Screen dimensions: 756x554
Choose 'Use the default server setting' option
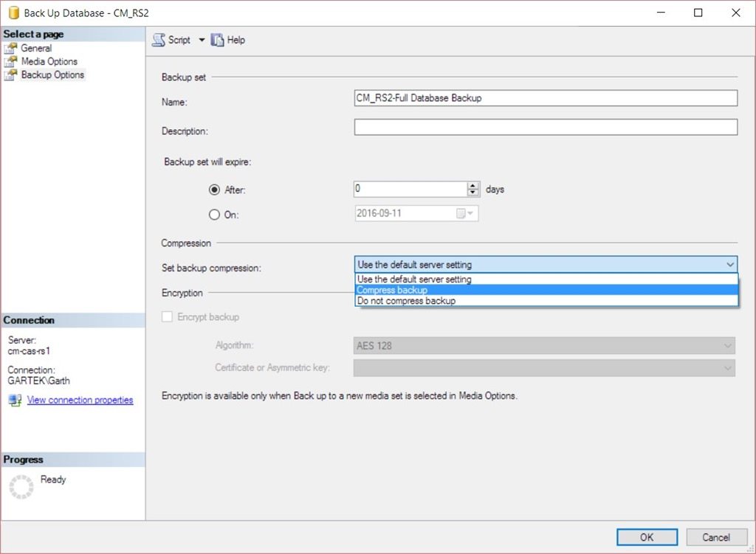pos(546,279)
